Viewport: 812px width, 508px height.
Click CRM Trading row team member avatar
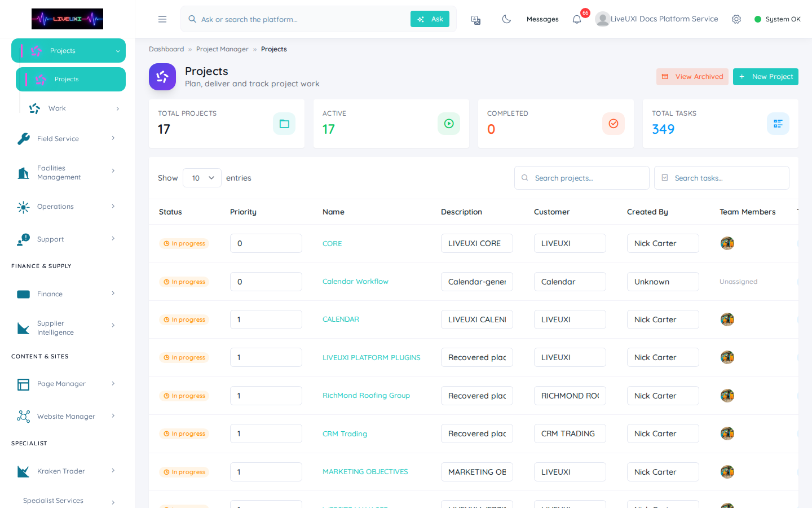pyautogui.click(x=727, y=433)
